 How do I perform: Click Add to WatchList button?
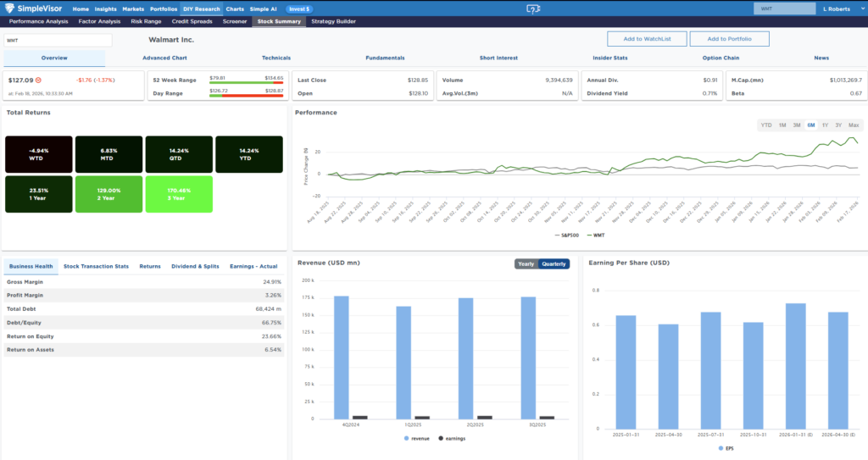click(x=647, y=39)
